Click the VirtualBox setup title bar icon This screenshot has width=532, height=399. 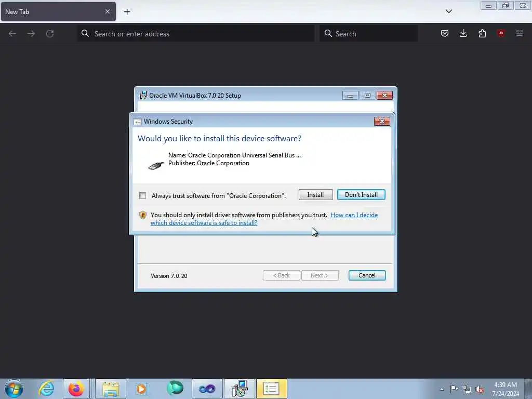pos(143,96)
